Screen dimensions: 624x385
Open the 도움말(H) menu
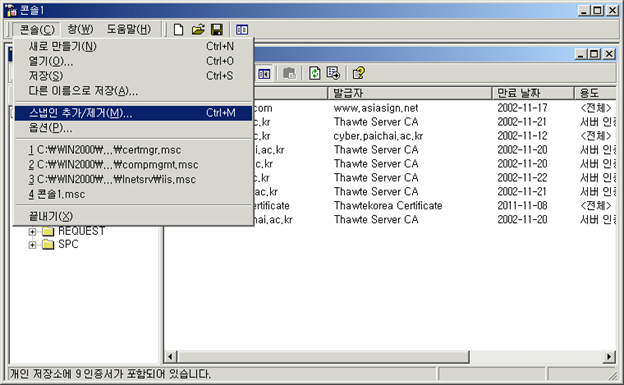[129, 29]
